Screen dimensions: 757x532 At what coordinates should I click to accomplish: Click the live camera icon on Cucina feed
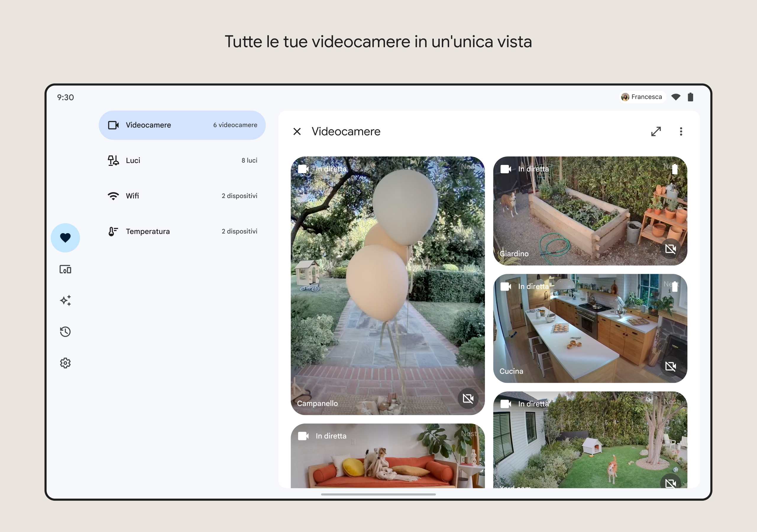[505, 286]
